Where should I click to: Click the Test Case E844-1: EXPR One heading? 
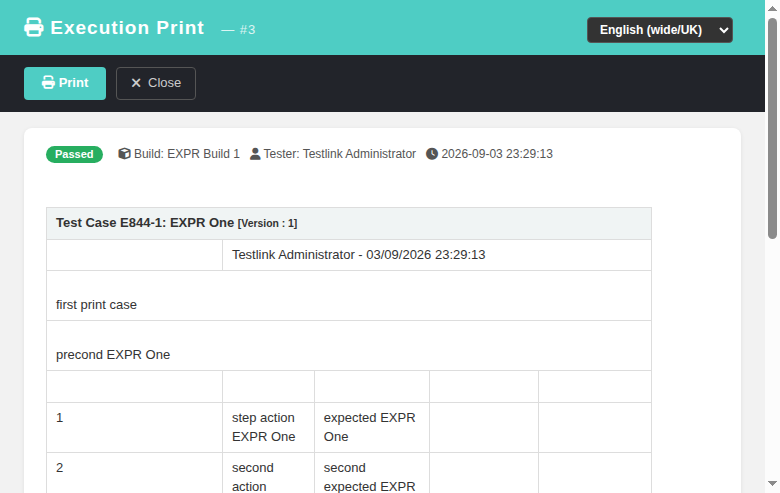click(145, 223)
